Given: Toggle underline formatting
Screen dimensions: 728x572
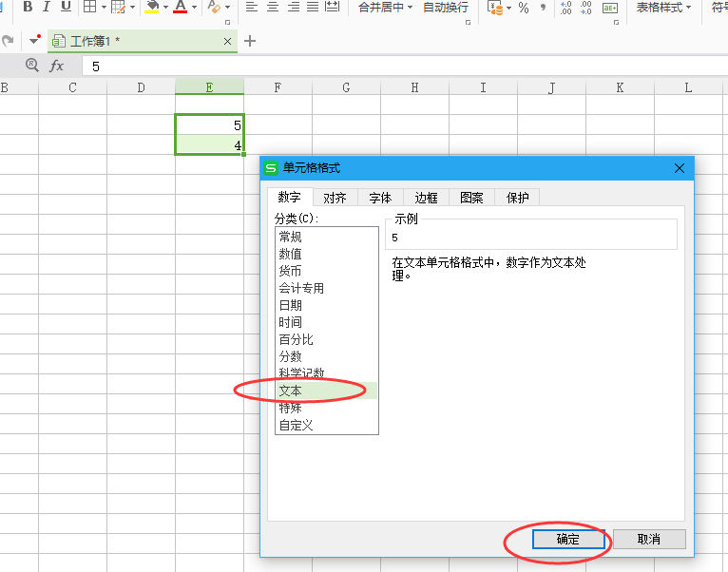Looking at the screenshot, I should 66,7.
